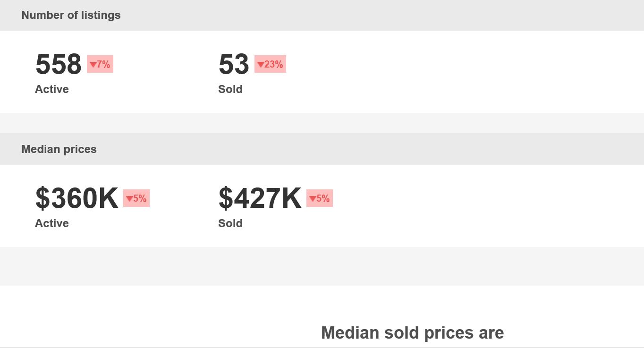Click the gray divider band below median prices

(322, 266)
